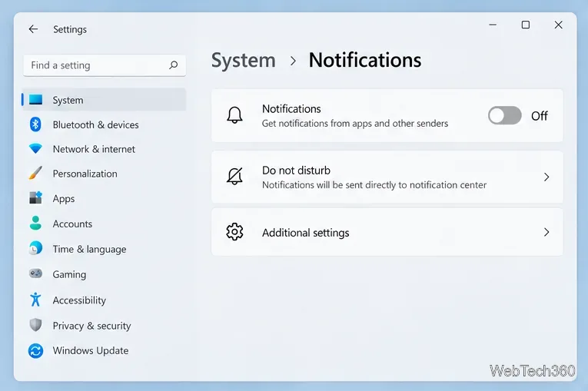The image size is (588, 391).
Task: Open the Do not disturb row
Action: click(387, 177)
